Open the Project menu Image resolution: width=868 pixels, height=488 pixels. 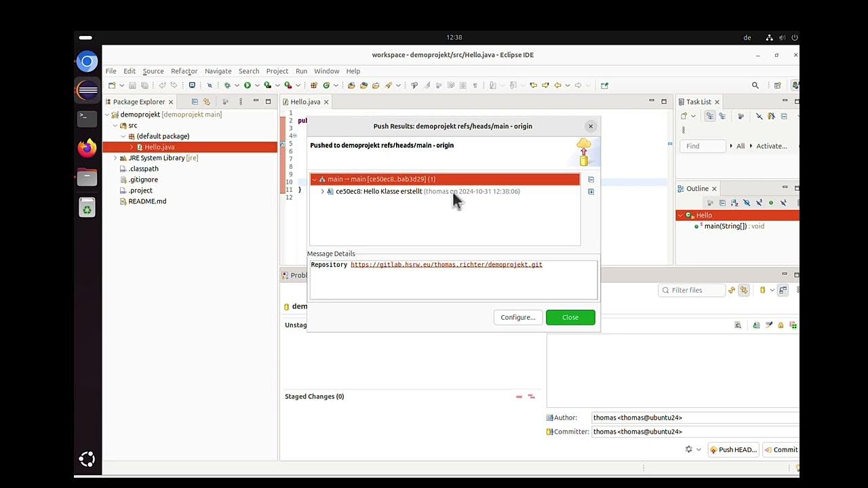277,71
